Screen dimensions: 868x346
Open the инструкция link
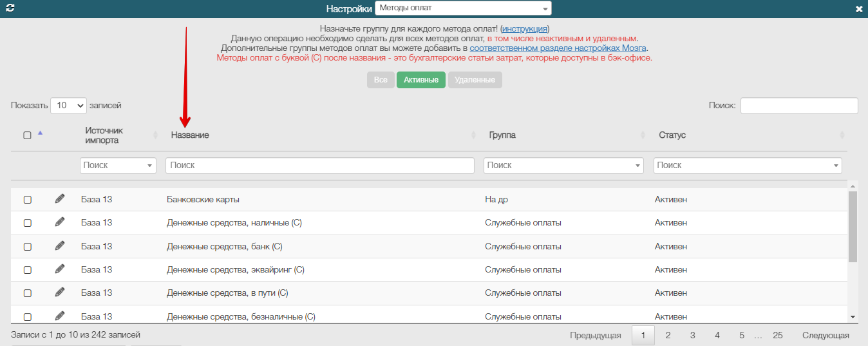tap(525, 29)
